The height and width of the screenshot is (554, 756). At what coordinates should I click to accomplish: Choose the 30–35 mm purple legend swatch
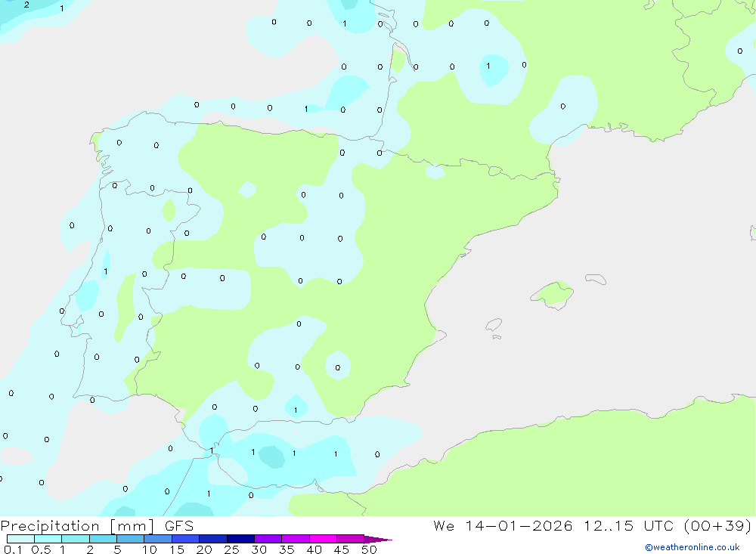click(268, 539)
